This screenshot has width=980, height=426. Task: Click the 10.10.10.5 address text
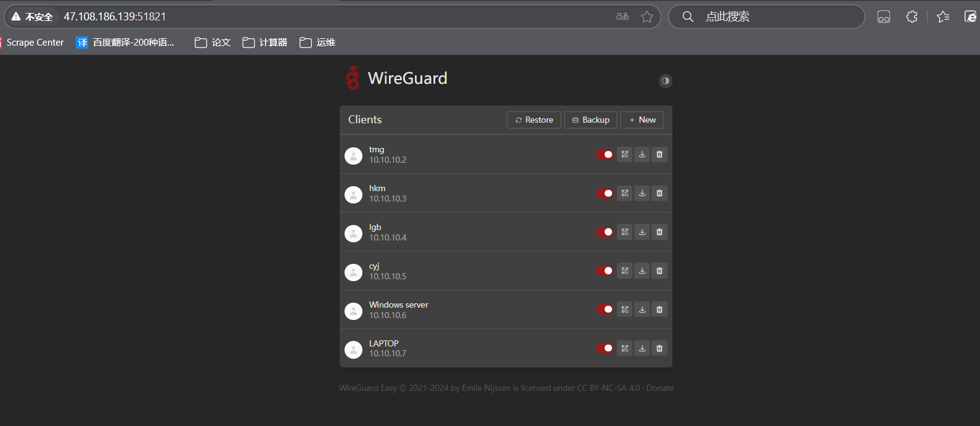[x=388, y=276]
